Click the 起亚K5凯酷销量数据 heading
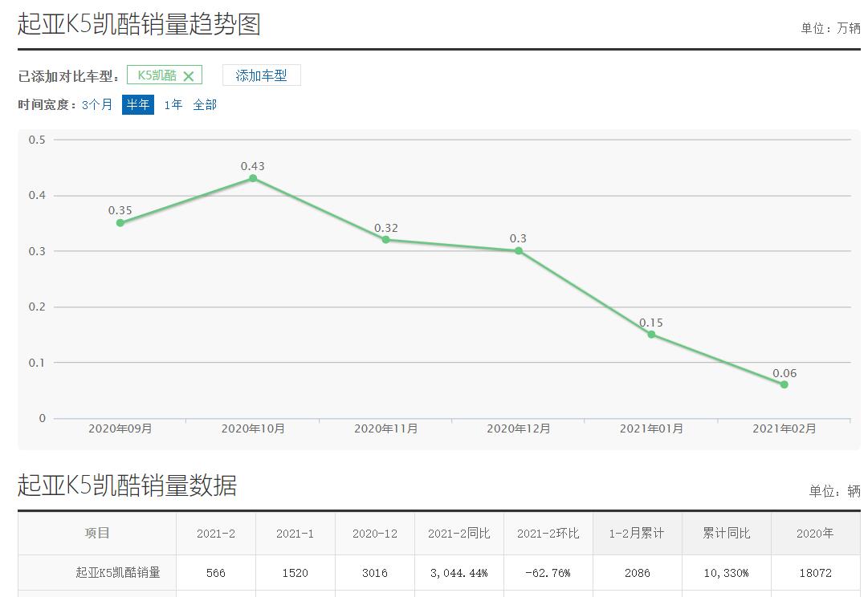This screenshot has width=868, height=597. point(128,485)
